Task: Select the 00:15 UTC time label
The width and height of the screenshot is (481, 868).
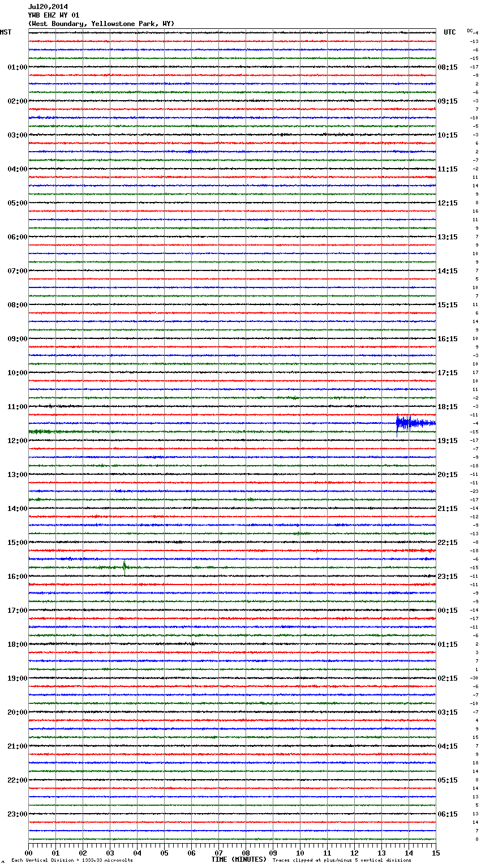Action: 448,611
